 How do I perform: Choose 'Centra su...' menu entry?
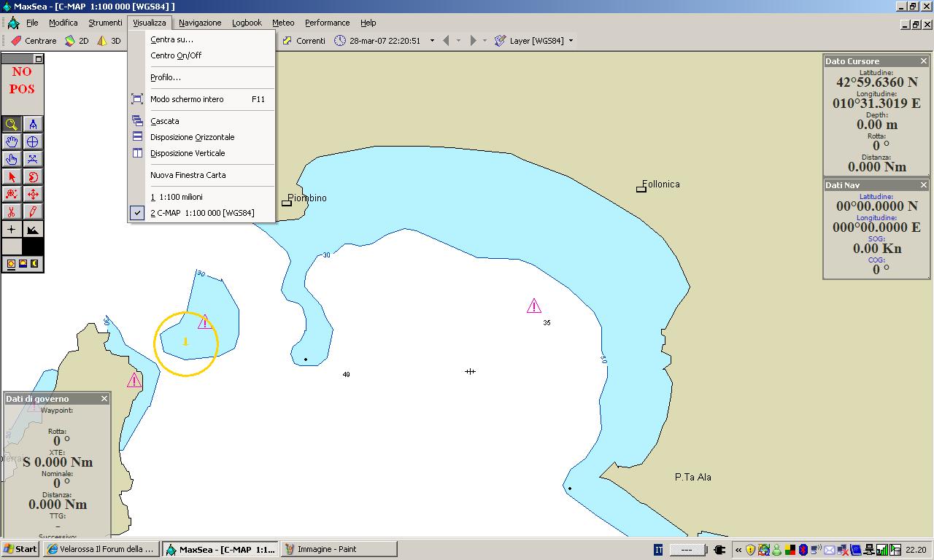pyautogui.click(x=201, y=39)
